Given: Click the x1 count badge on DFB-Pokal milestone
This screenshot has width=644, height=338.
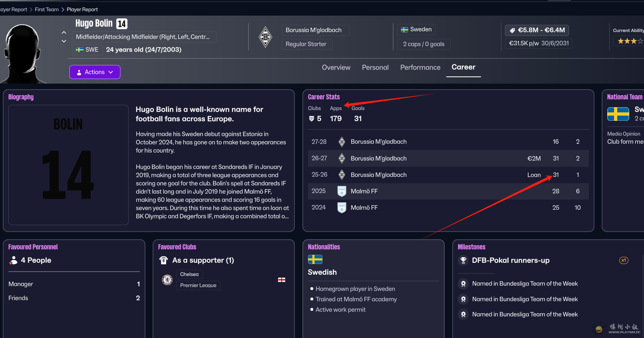Looking at the screenshot, I should click(x=624, y=260).
